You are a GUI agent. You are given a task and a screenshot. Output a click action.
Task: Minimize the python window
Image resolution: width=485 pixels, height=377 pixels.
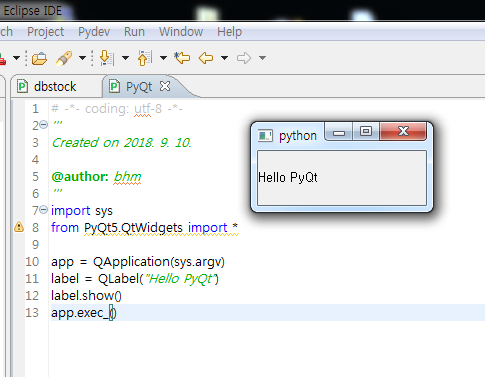(x=339, y=132)
